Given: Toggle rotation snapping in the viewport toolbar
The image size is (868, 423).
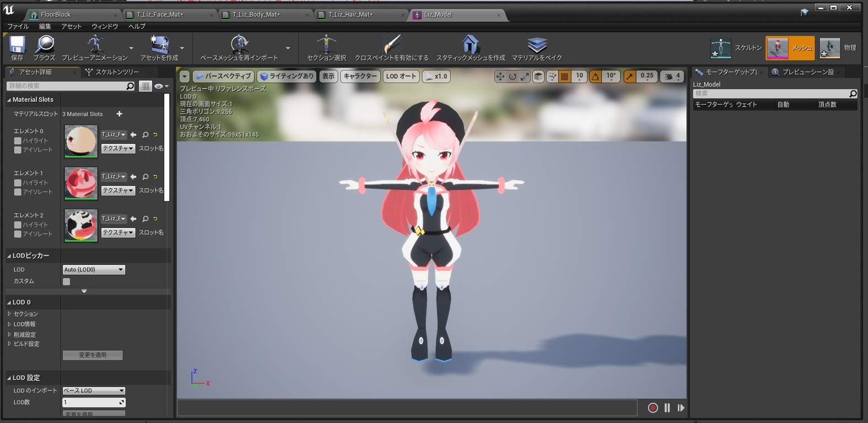Looking at the screenshot, I should [x=595, y=77].
